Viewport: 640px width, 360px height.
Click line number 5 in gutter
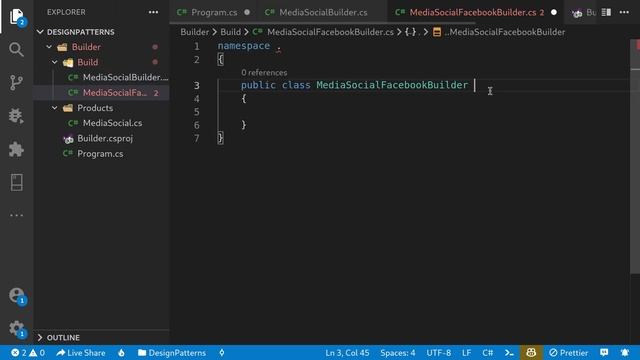(196, 112)
